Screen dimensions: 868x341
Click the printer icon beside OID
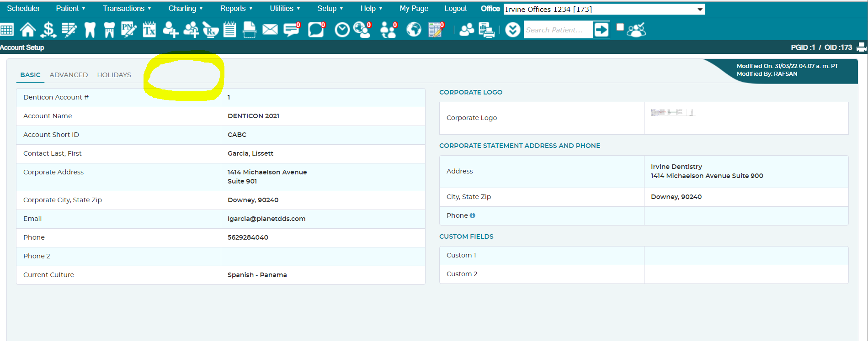click(862, 47)
